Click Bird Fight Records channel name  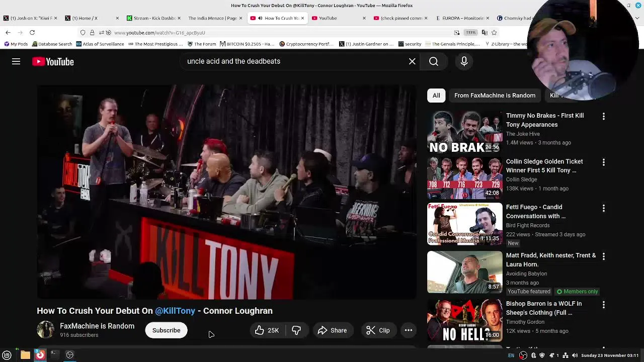pos(528,225)
